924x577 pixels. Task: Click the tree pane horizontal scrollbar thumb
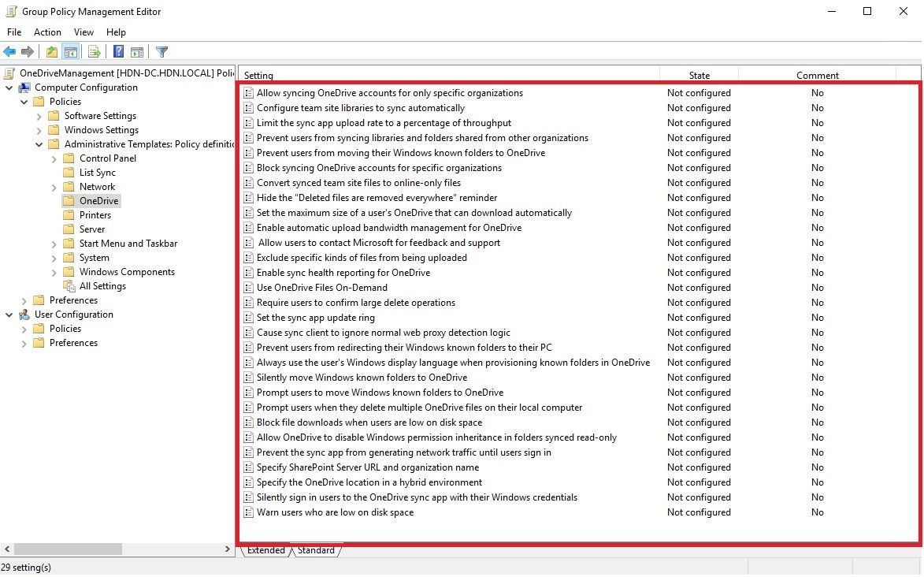pyautogui.click(x=68, y=549)
